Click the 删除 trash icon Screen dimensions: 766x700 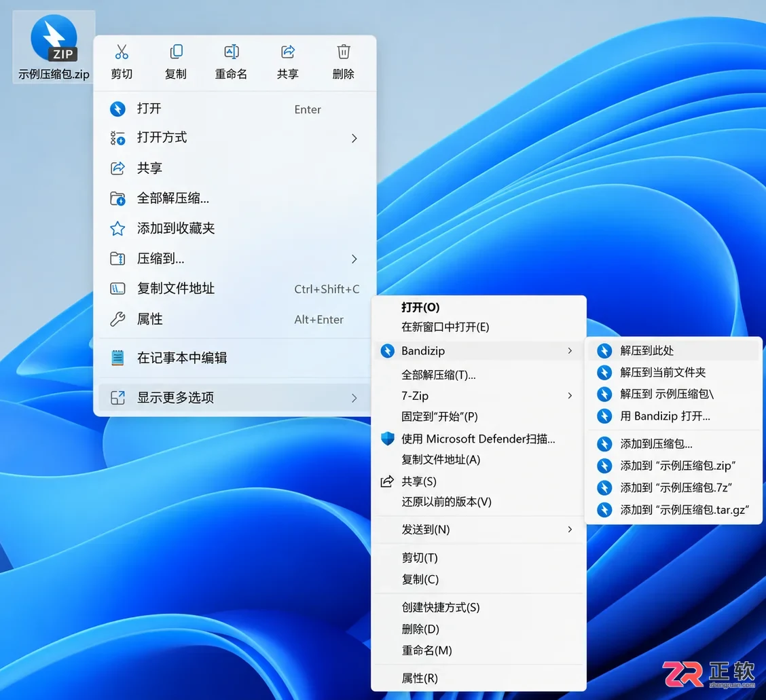[x=344, y=52]
